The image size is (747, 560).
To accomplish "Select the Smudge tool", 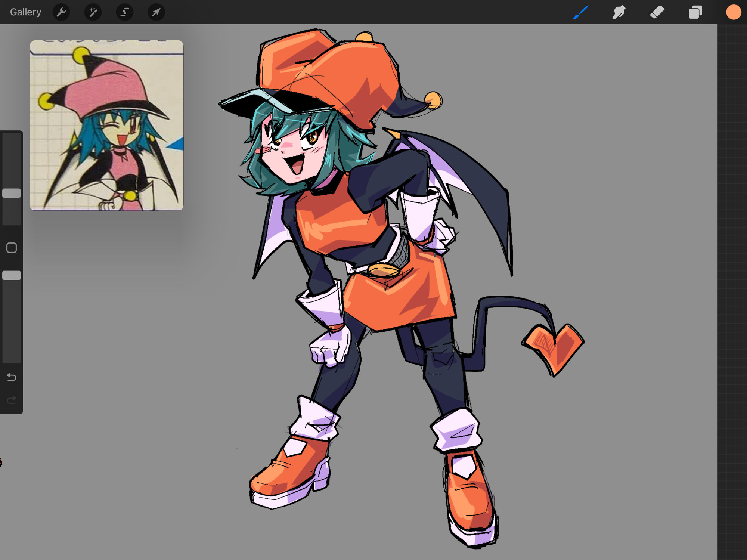I will coord(619,12).
